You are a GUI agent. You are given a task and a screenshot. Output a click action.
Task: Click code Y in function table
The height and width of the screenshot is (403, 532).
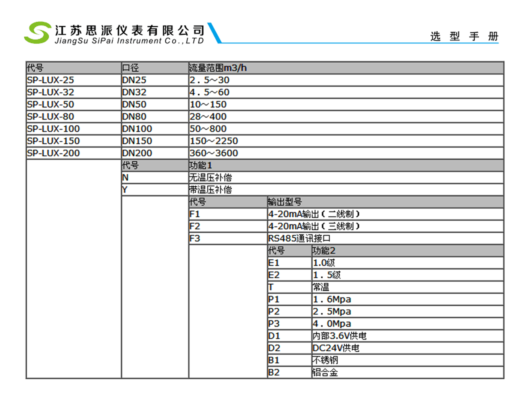pos(155,190)
